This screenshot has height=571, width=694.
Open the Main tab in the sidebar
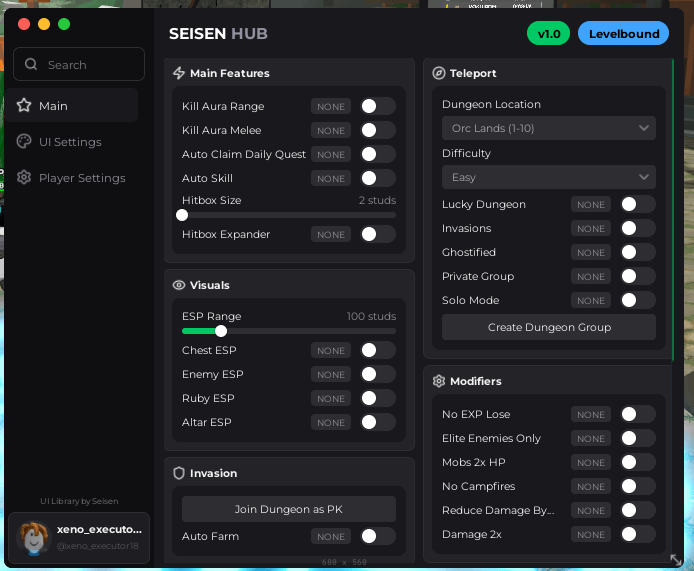pyautogui.click(x=72, y=105)
